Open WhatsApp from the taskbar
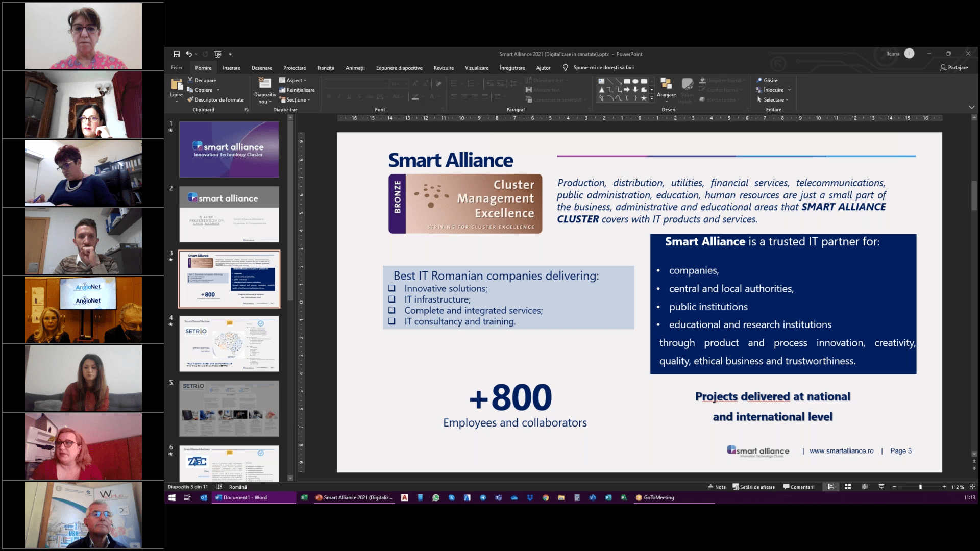This screenshot has width=980, height=551. (436, 498)
